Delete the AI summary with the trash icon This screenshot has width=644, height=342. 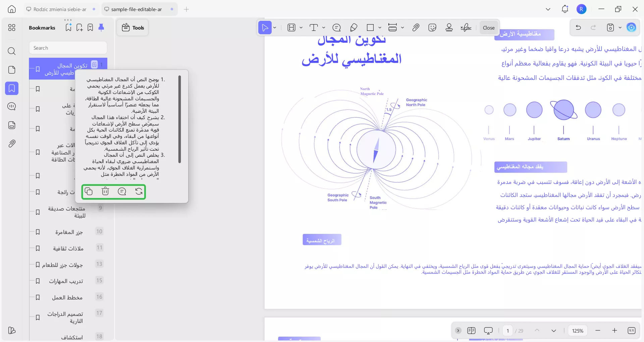pos(105,192)
